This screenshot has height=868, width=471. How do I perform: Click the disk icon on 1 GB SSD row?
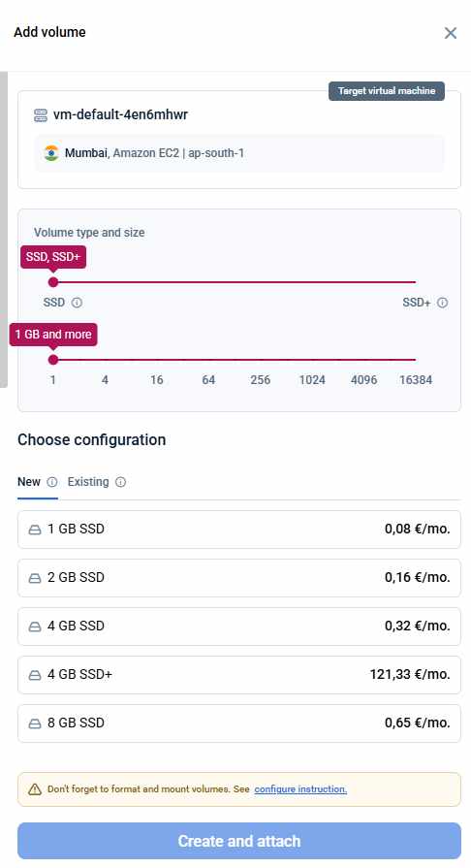[x=35, y=530]
